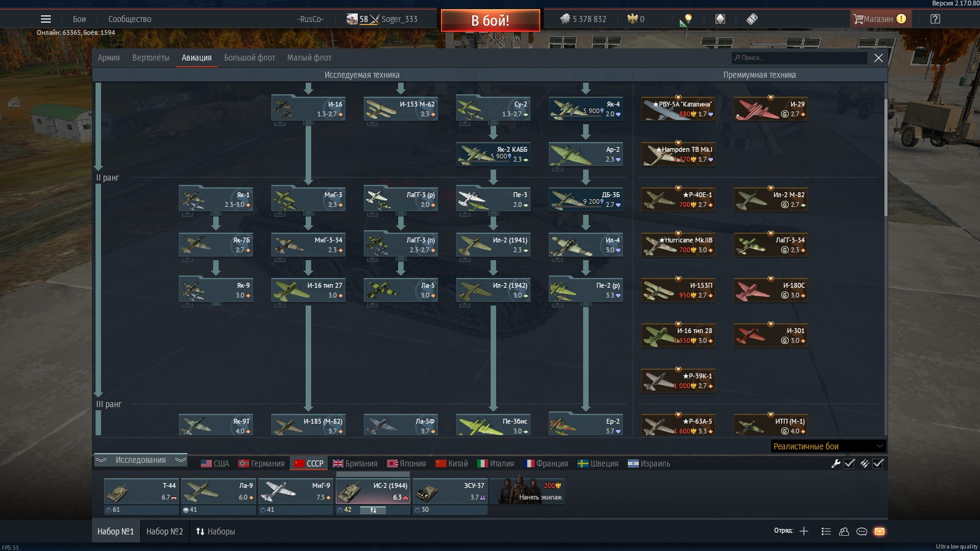This screenshot has width=980, height=551.
Task: Click the В бой! battle button
Action: pyautogui.click(x=490, y=20)
